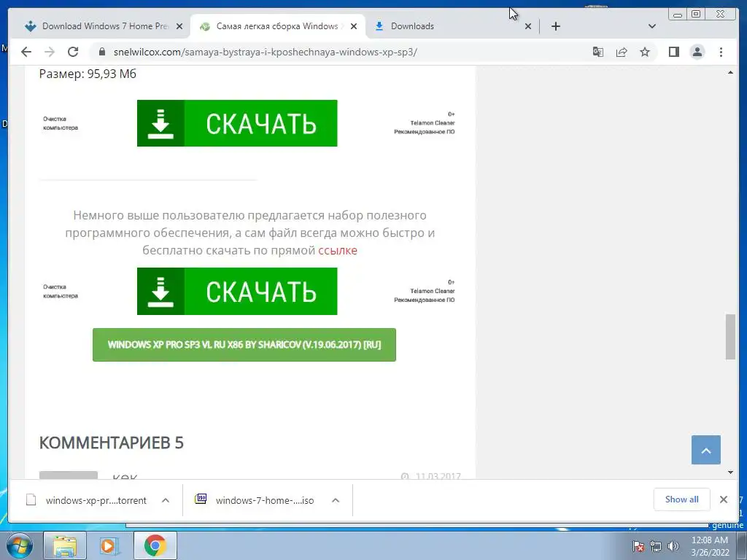Click Show all downloads
The height and width of the screenshot is (560, 747).
point(682,499)
